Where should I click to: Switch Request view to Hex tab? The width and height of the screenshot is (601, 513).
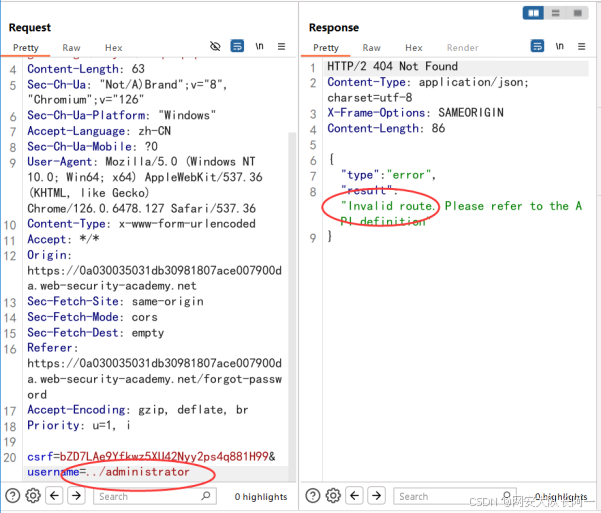pyautogui.click(x=113, y=47)
